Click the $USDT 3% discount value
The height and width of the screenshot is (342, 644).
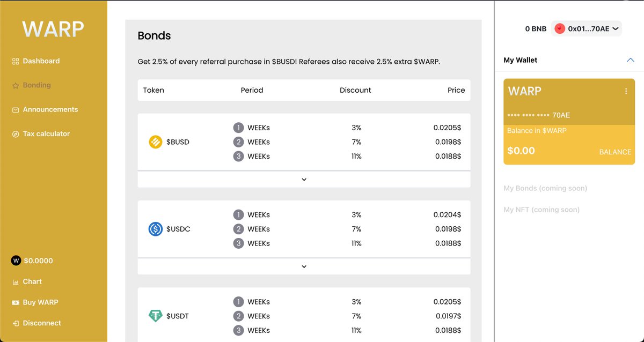[356, 302]
